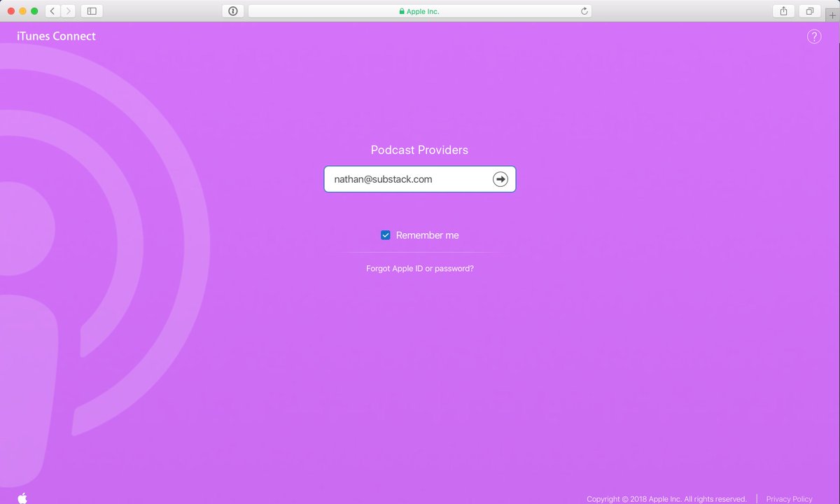The width and height of the screenshot is (840, 504).
Task: Click the Apple logo in footer
Action: [22, 498]
